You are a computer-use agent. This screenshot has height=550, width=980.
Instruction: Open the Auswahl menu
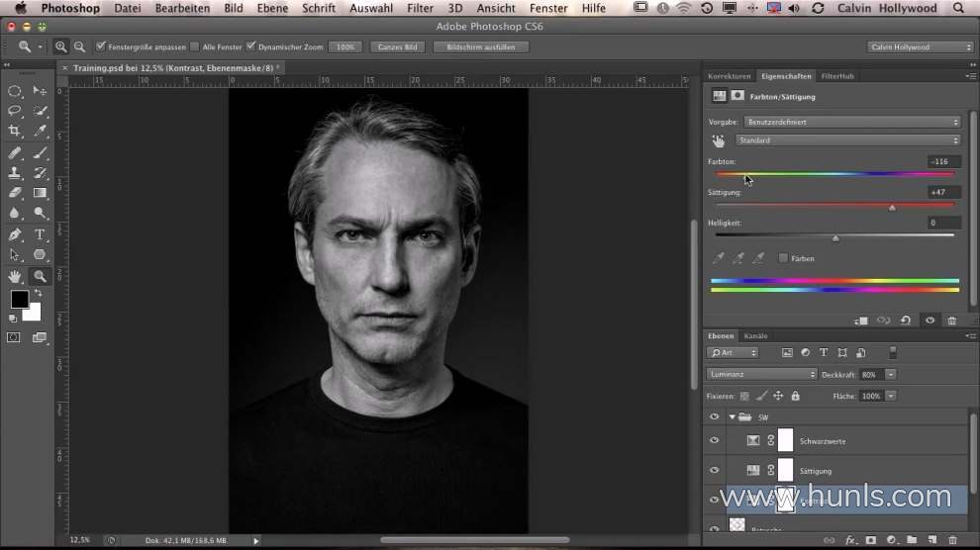tap(371, 8)
